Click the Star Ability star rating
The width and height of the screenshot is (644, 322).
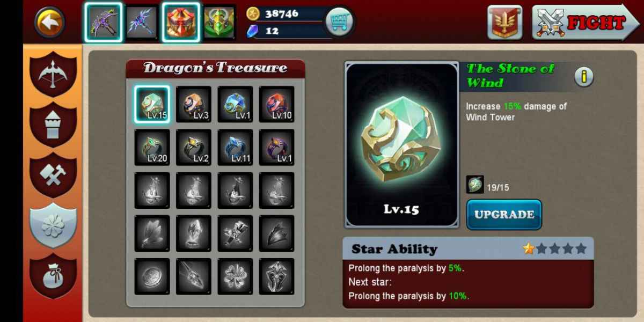coord(555,248)
